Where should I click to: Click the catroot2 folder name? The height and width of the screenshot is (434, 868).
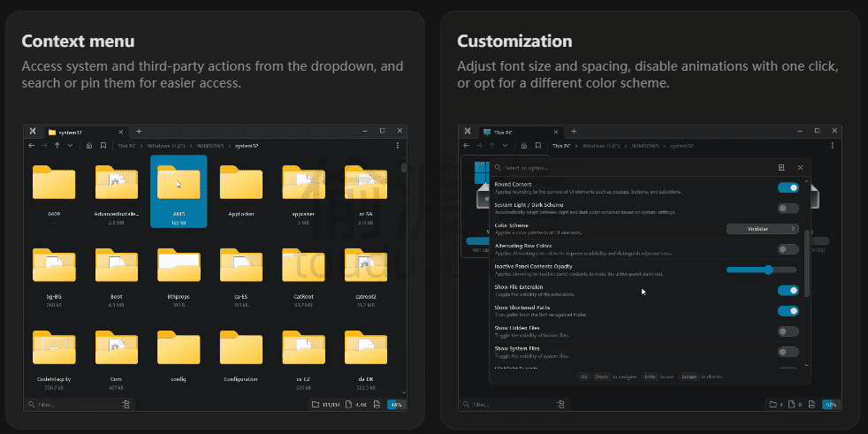(366, 297)
